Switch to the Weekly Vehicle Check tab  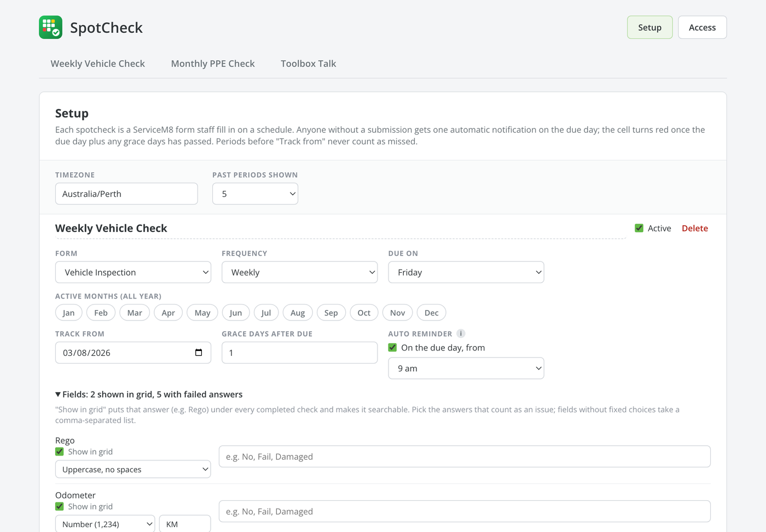[x=98, y=63]
